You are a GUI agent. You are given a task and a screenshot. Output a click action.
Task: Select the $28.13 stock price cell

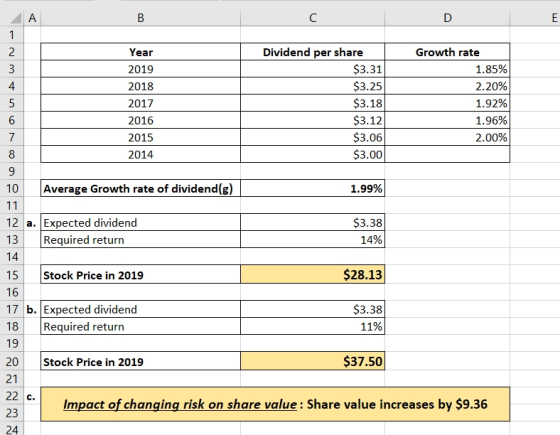click(312, 274)
